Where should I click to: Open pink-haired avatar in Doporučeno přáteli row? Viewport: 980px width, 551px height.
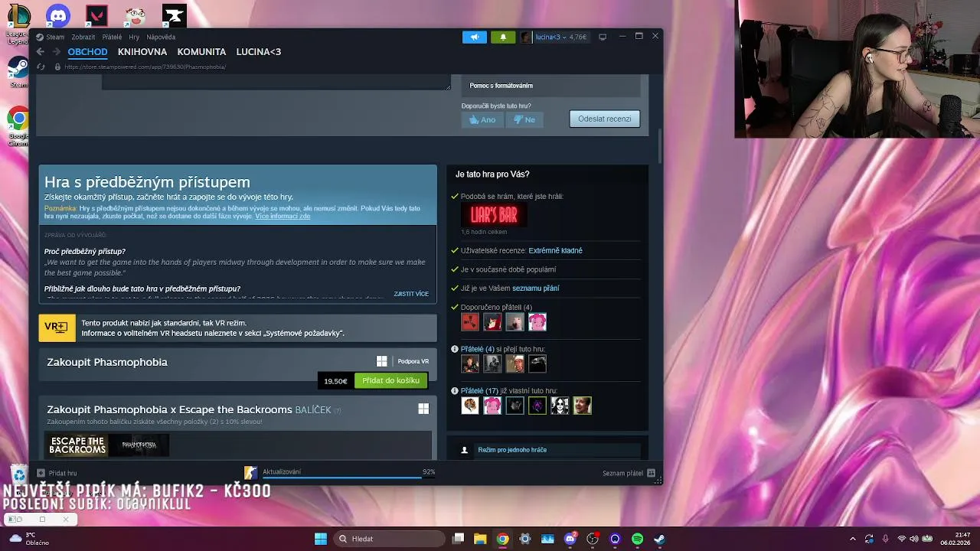coord(537,322)
